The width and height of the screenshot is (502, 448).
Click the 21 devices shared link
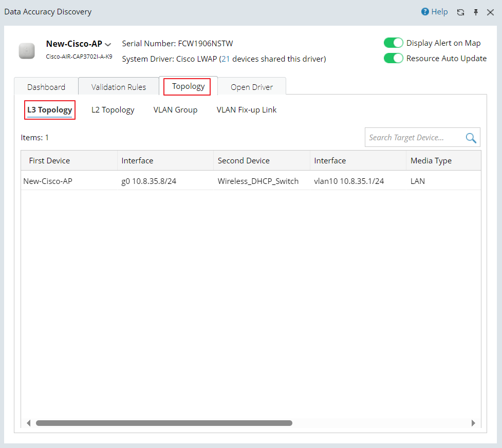[x=226, y=59]
